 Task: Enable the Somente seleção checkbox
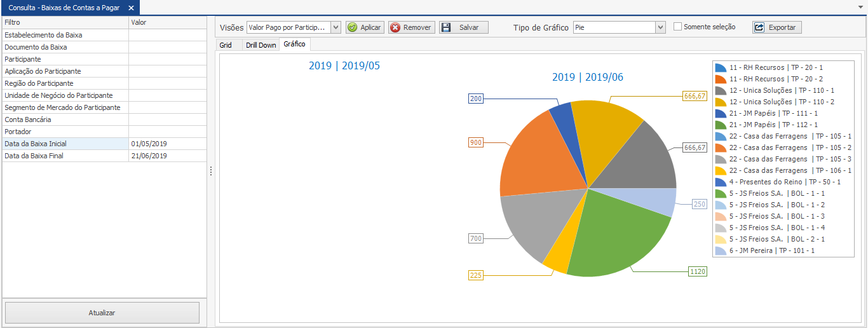coord(677,27)
